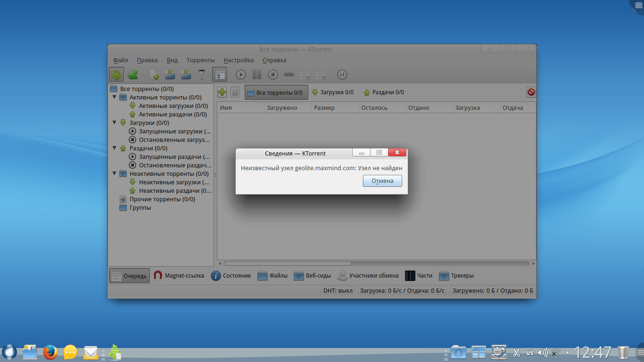Open the Справка menu
The image size is (644, 362).
tap(274, 60)
